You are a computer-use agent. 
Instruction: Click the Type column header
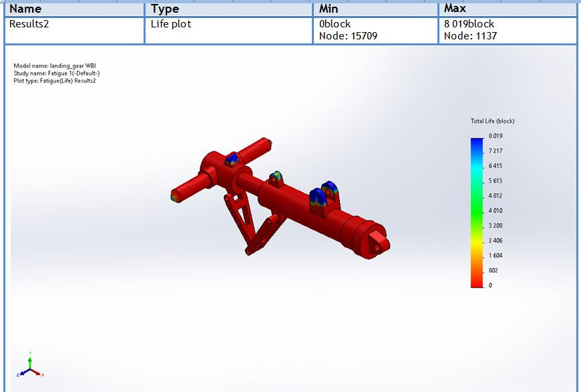tap(167, 9)
